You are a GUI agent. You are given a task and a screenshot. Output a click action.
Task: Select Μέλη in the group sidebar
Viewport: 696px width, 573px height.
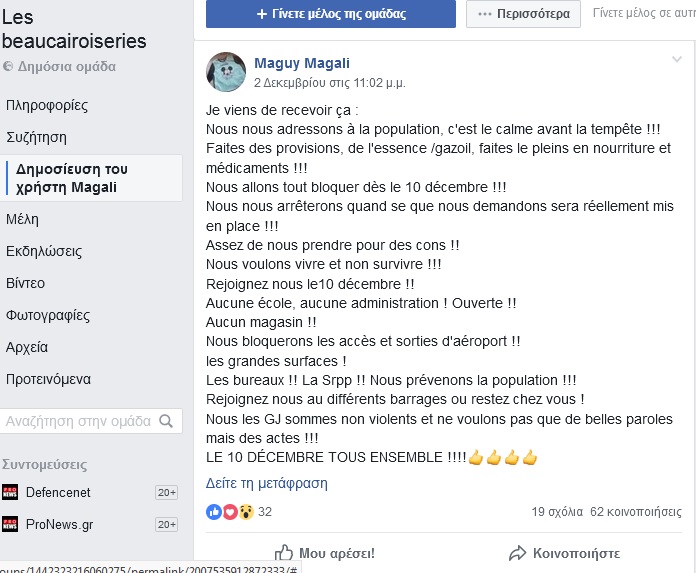click(x=22, y=219)
